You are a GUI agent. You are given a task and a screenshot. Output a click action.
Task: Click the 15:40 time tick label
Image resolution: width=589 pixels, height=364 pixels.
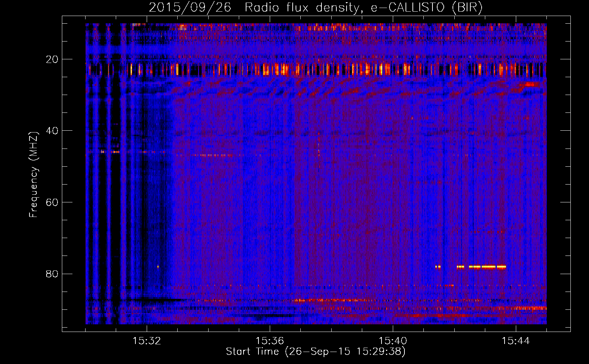pyautogui.click(x=393, y=341)
